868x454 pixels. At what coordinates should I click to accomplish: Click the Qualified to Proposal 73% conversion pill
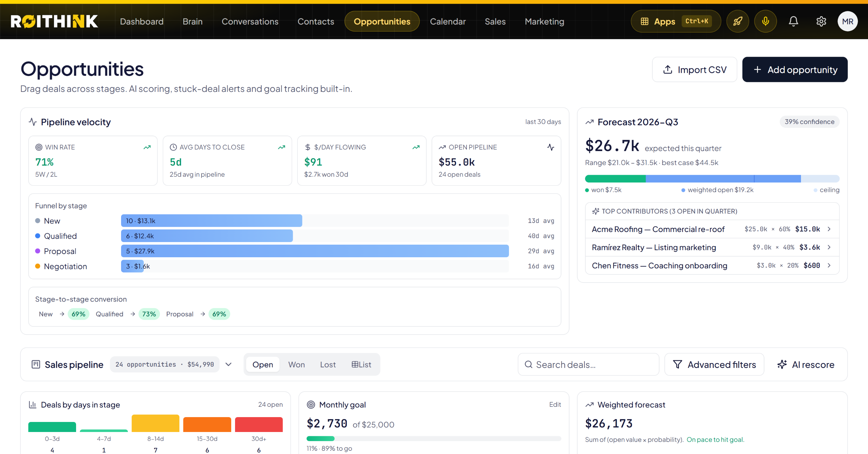[149, 314]
